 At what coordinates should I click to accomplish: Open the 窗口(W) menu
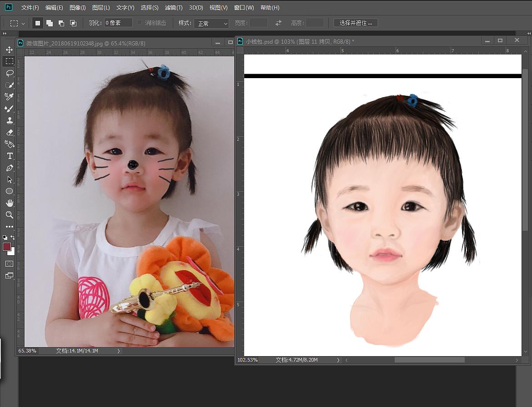[x=244, y=7]
